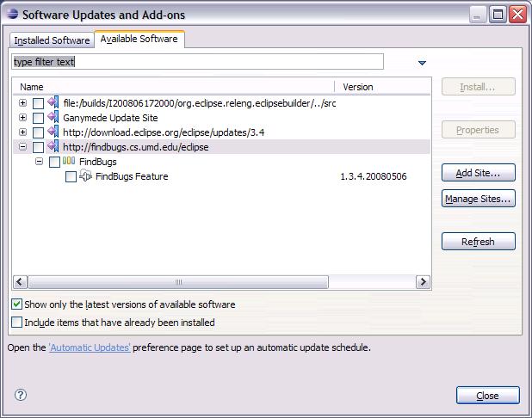This screenshot has height=418, width=532.
Task: Expand the Ganymede Update Site node
Action: tap(22, 117)
